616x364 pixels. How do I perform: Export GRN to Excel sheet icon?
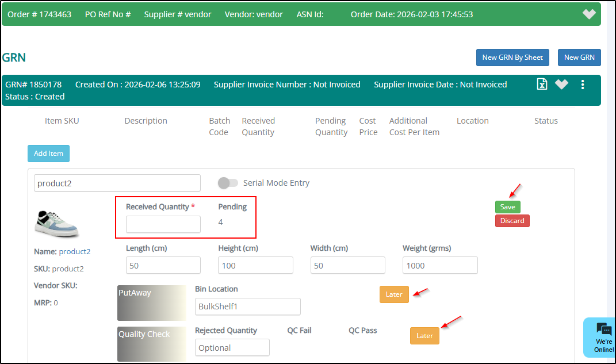tap(542, 85)
